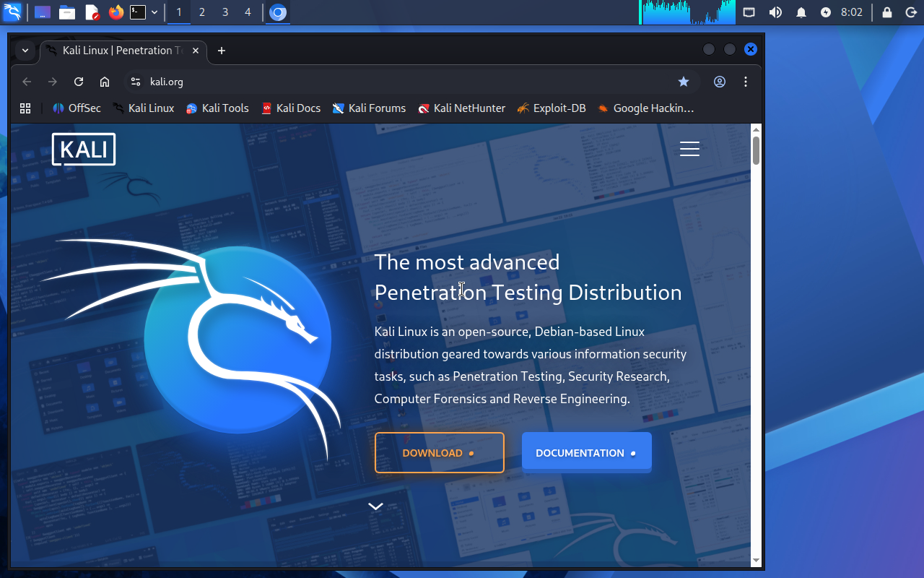
Task: Switch to workspace 3
Action: point(225,12)
